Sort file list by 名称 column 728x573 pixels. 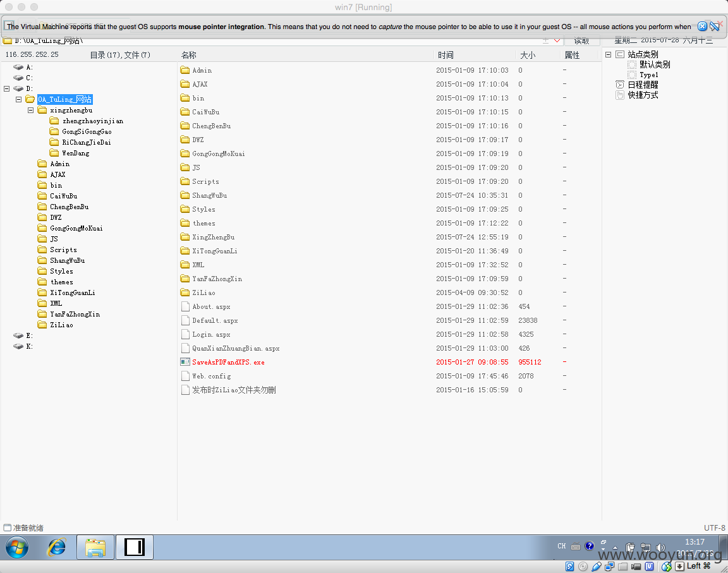(188, 55)
